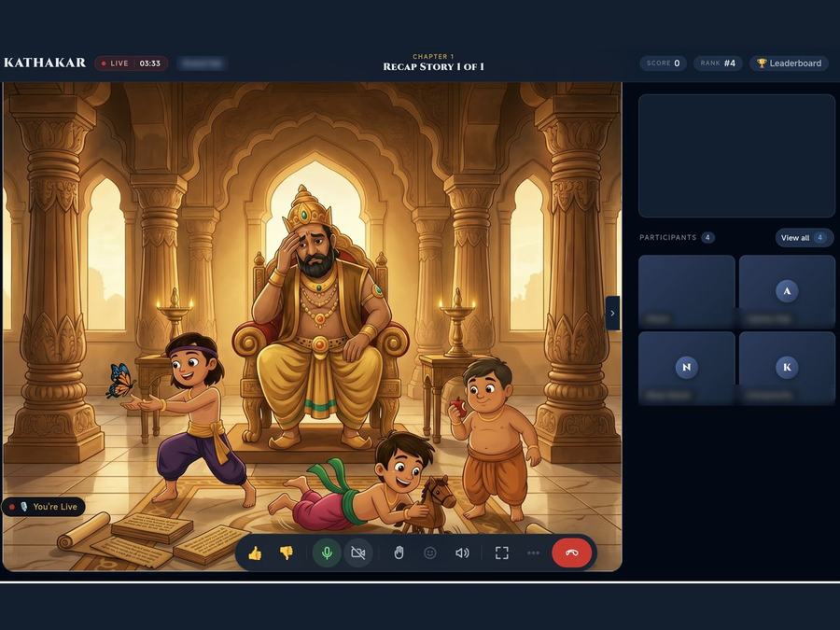Give a thumbs up reaction
The height and width of the screenshot is (630, 840).
point(255,553)
